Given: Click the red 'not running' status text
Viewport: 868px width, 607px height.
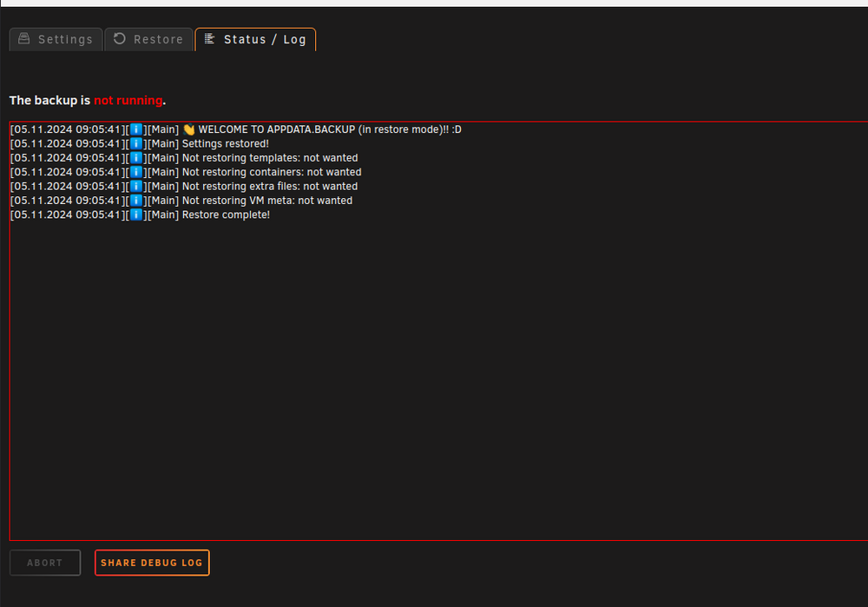Looking at the screenshot, I should click(128, 100).
